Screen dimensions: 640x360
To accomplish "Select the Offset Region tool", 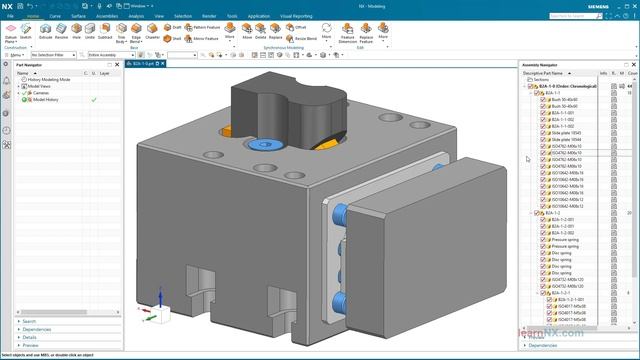I will (x=296, y=27).
